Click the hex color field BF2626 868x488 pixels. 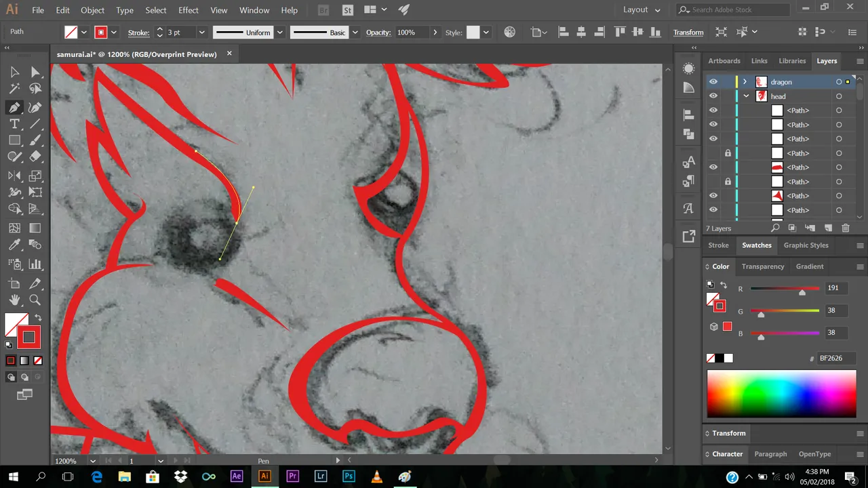click(x=836, y=358)
